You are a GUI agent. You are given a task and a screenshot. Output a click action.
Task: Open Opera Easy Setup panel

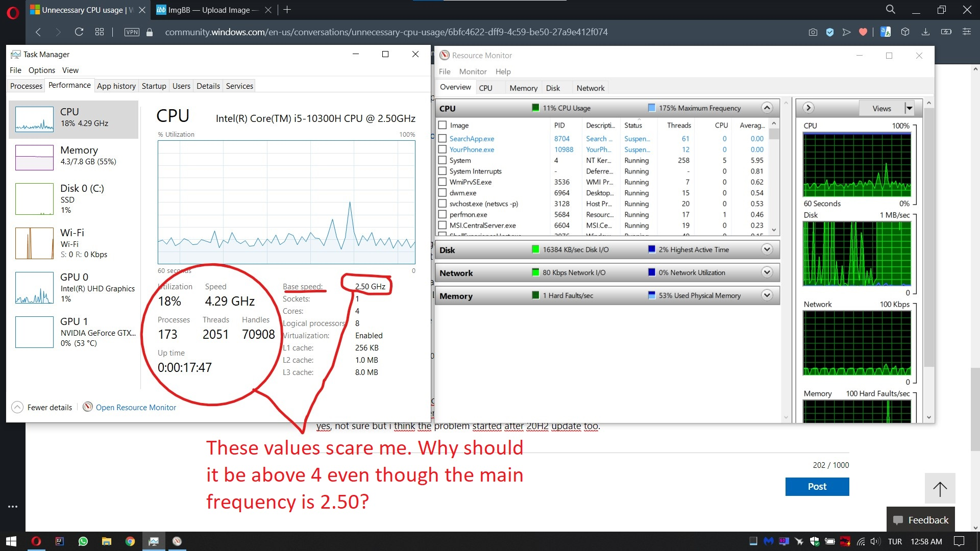tap(967, 32)
